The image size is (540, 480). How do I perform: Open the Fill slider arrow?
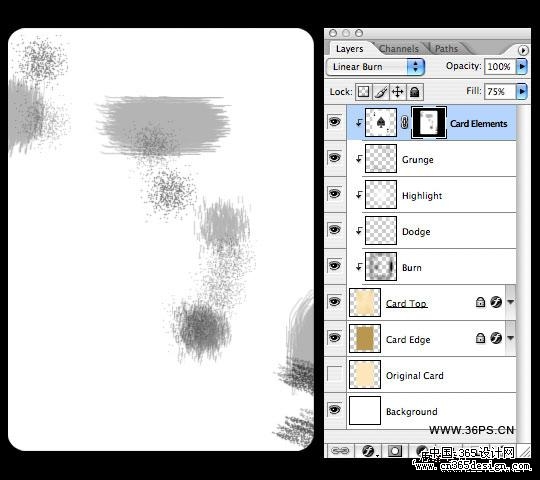522,92
